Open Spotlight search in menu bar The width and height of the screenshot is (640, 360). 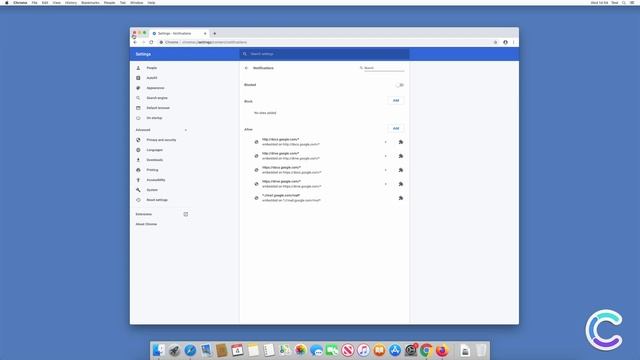pyautogui.click(x=624, y=2)
